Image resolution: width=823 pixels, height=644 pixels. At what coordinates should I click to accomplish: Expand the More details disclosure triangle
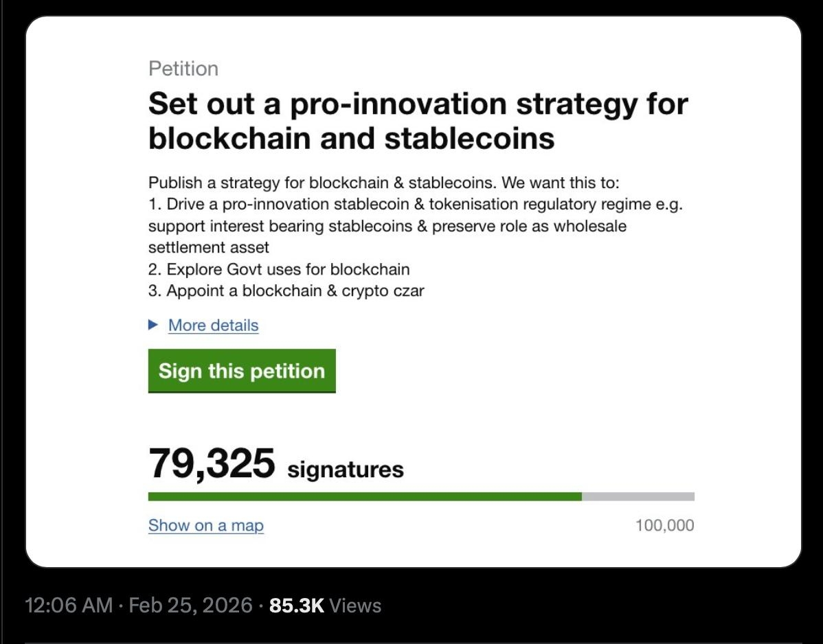tap(153, 325)
